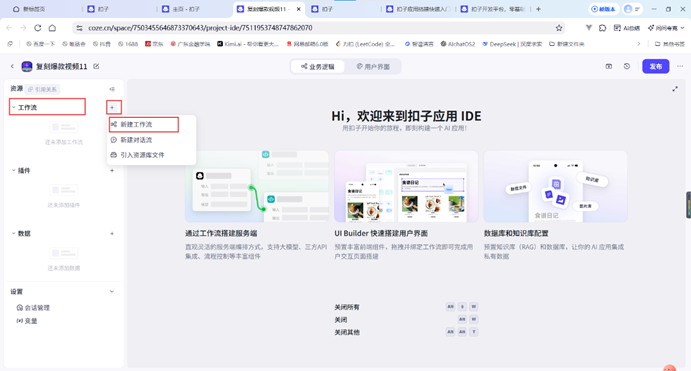Click the browser profile avatar icon
Screen dimensions: 691x371
pos(628,9)
